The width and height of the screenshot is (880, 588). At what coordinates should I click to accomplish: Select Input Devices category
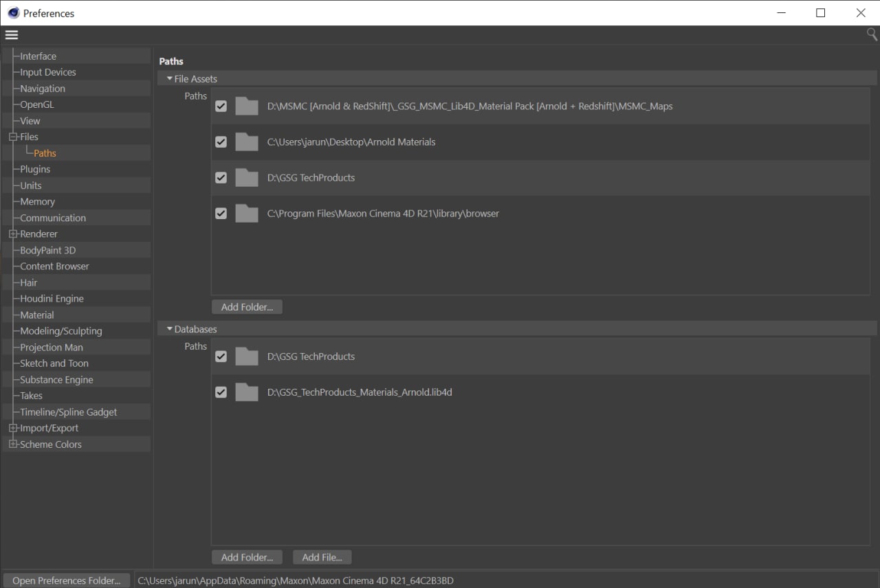[x=47, y=72]
